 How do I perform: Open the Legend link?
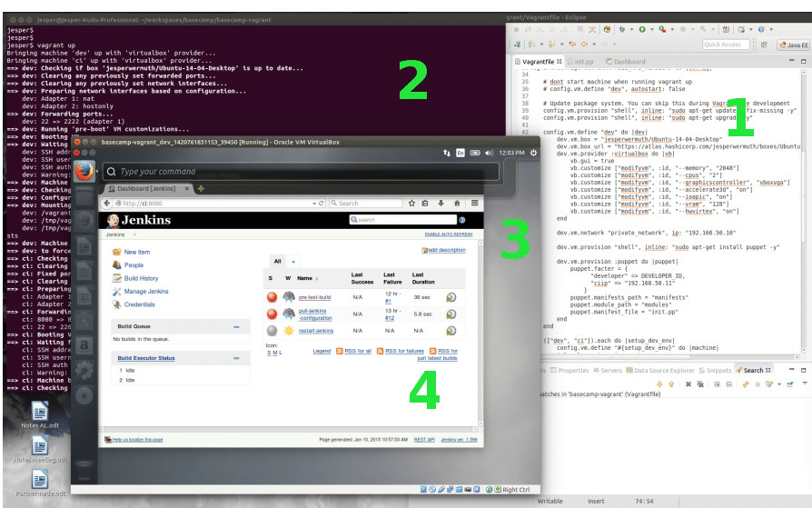click(322, 351)
